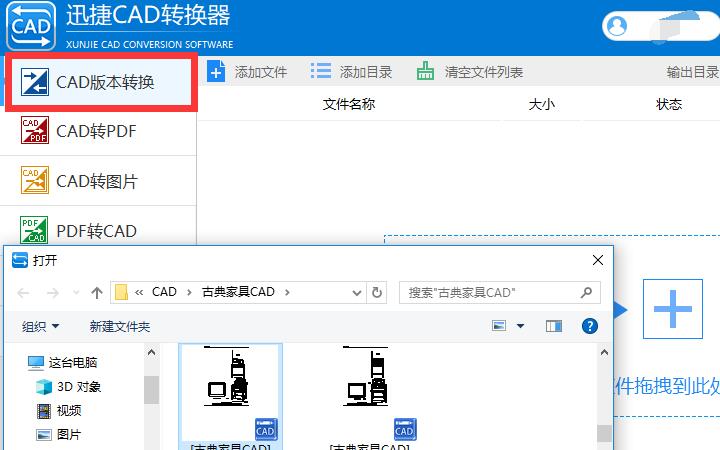The height and width of the screenshot is (450, 720).
Task: Click the address bar folder icon
Action: click(121, 292)
